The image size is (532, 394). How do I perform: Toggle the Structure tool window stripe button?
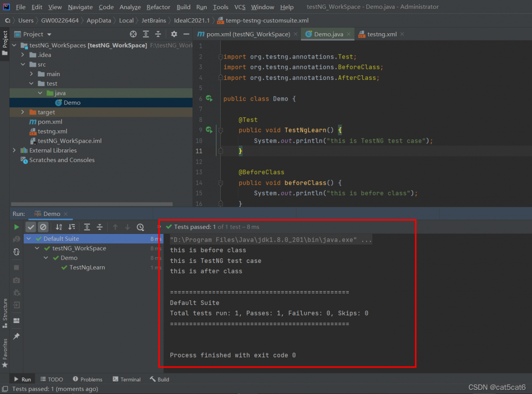(x=5, y=313)
